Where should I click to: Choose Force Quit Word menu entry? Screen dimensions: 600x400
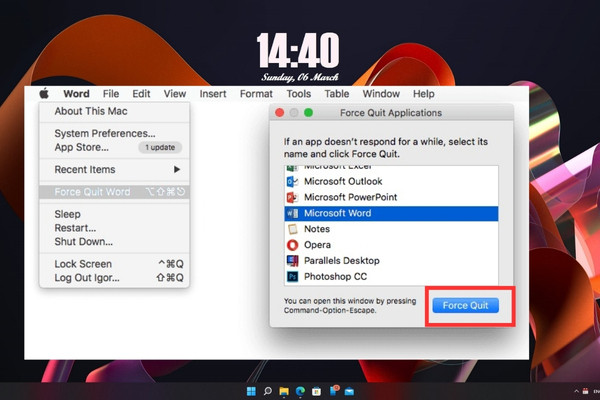pos(114,192)
